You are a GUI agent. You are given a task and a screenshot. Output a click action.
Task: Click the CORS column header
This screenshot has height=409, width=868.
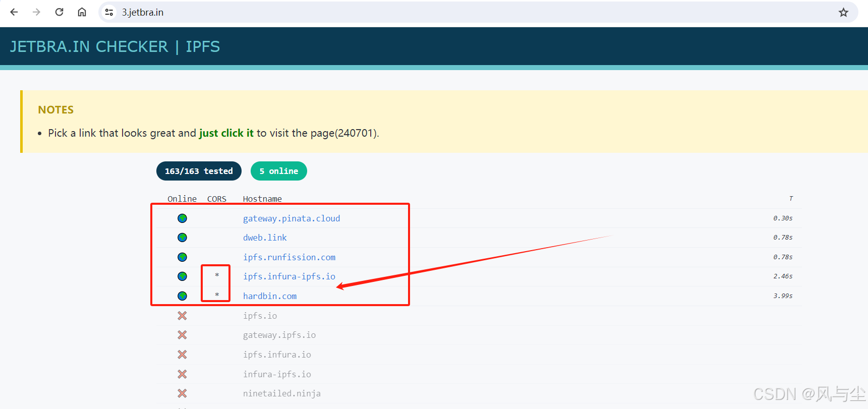coord(217,199)
